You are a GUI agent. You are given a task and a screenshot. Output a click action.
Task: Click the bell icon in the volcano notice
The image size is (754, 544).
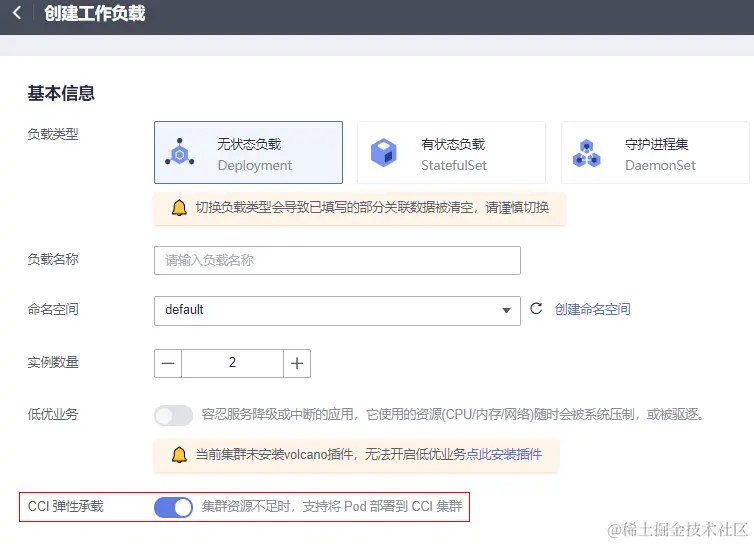pyautogui.click(x=179, y=455)
